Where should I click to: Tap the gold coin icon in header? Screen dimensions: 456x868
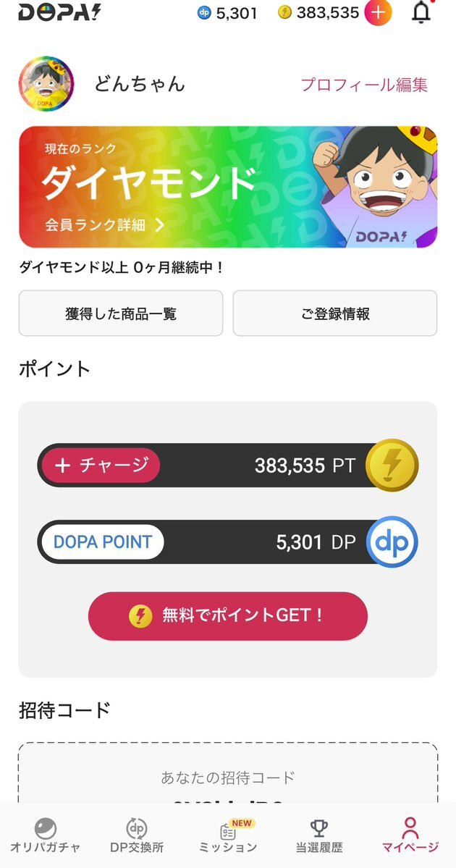click(x=284, y=13)
